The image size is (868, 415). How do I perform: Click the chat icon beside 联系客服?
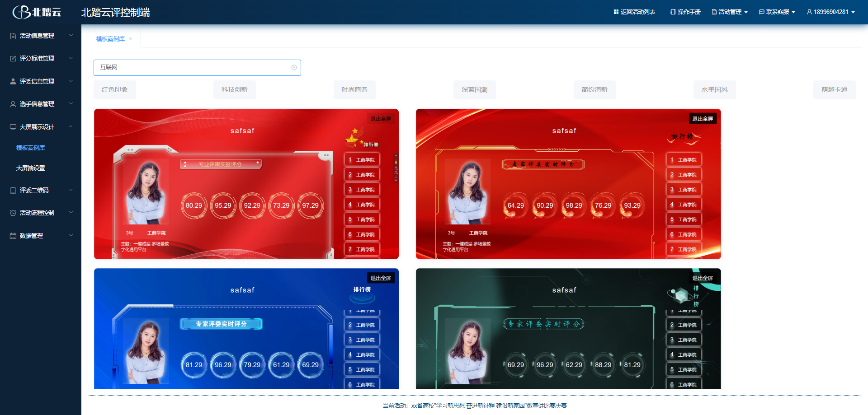[x=761, y=12]
